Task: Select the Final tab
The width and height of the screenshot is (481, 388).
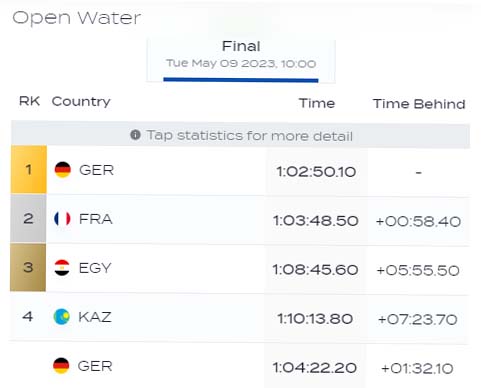Action: [241, 61]
